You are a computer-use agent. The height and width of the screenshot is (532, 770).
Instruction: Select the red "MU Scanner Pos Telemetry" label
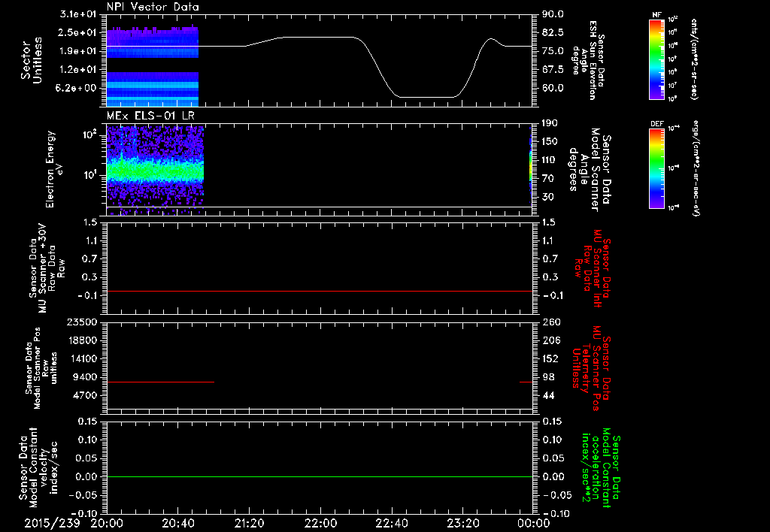[591, 368]
